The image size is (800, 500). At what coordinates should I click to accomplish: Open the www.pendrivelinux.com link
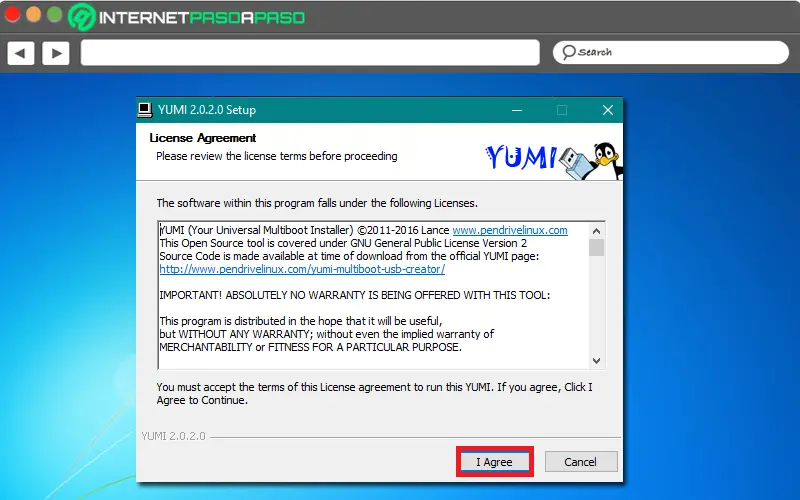coord(510,230)
